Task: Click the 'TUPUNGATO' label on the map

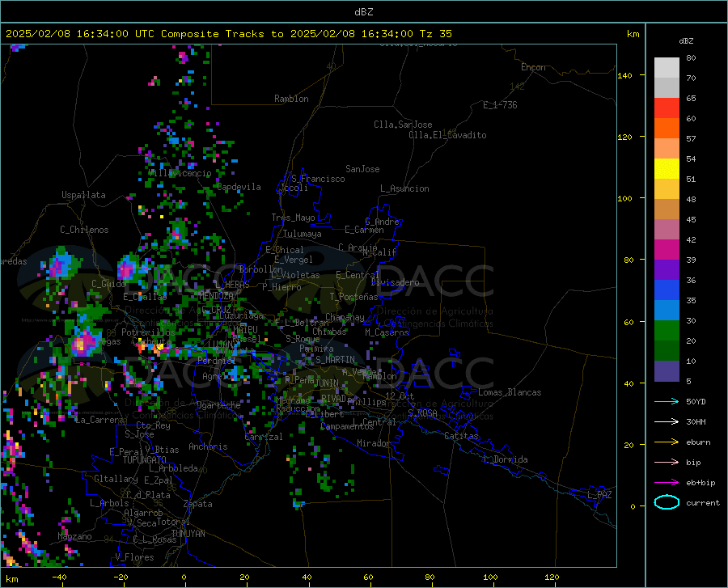Action: (x=145, y=459)
